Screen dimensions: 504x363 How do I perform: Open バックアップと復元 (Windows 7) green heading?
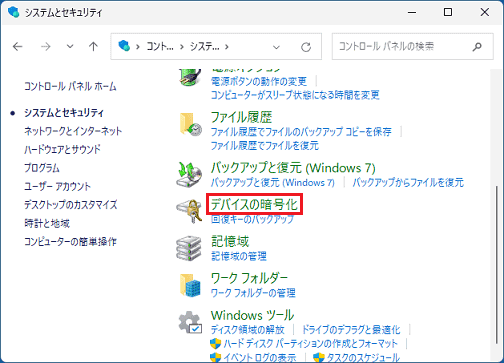click(293, 168)
